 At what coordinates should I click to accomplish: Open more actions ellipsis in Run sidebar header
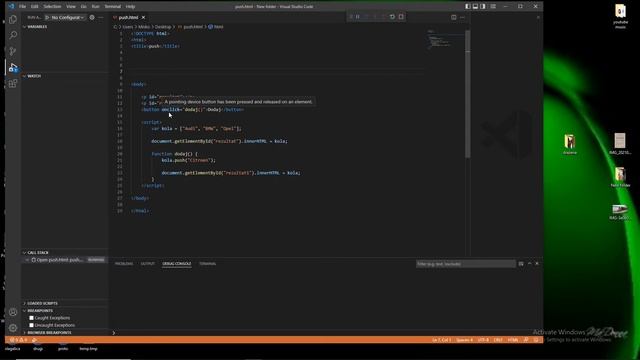click(x=101, y=18)
